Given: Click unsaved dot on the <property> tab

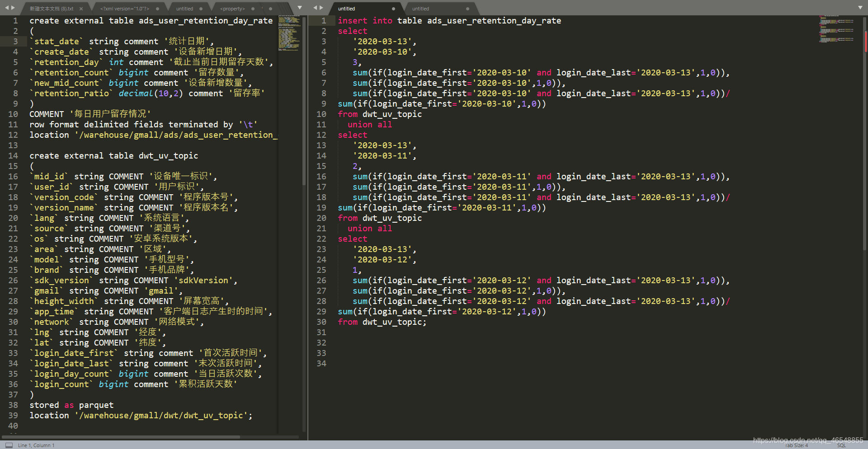Looking at the screenshot, I should click(253, 9).
